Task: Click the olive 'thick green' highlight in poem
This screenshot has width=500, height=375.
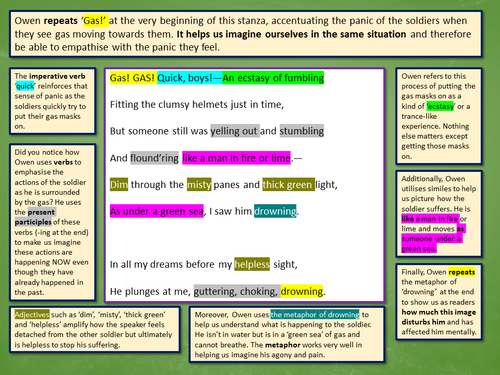Action: pyautogui.click(x=289, y=184)
